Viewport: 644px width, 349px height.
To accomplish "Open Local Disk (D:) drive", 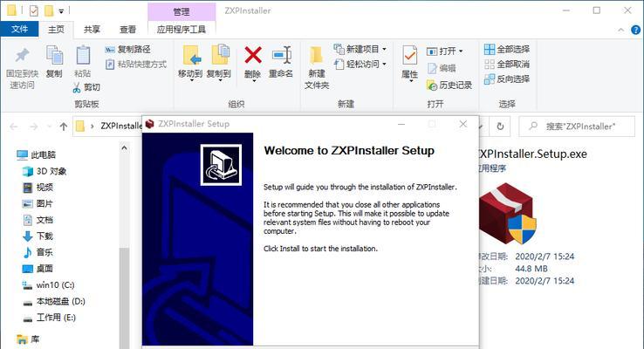I will coord(54,301).
